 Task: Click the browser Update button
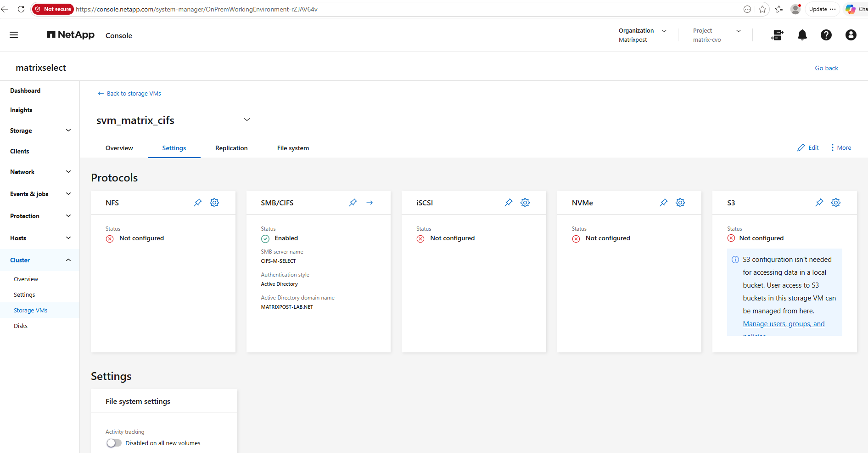(x=823, y=9)
